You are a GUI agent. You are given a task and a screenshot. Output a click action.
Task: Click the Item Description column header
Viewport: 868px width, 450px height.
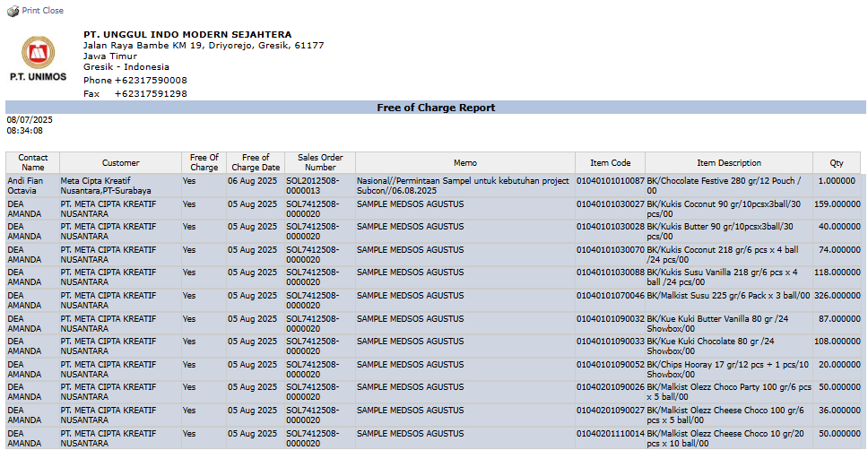pyautogui.click(x=728, y=163)
